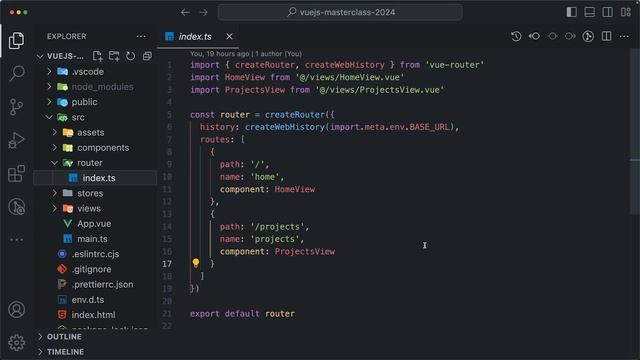Screen dimensions: 640x360
Task: Collapse the VUEJS project root folder
Action: 40,56
